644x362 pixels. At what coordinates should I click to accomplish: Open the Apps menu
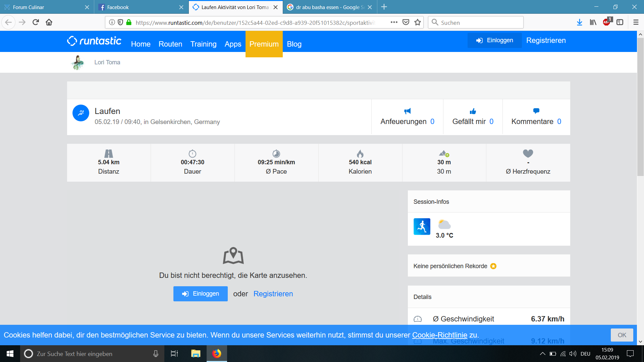(x=233, y=44)
